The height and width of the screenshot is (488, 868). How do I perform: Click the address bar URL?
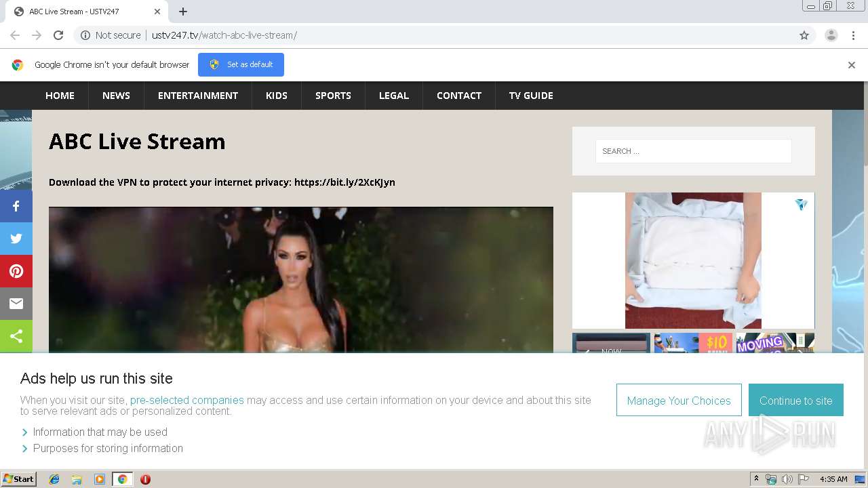click(x=224, y=35)
